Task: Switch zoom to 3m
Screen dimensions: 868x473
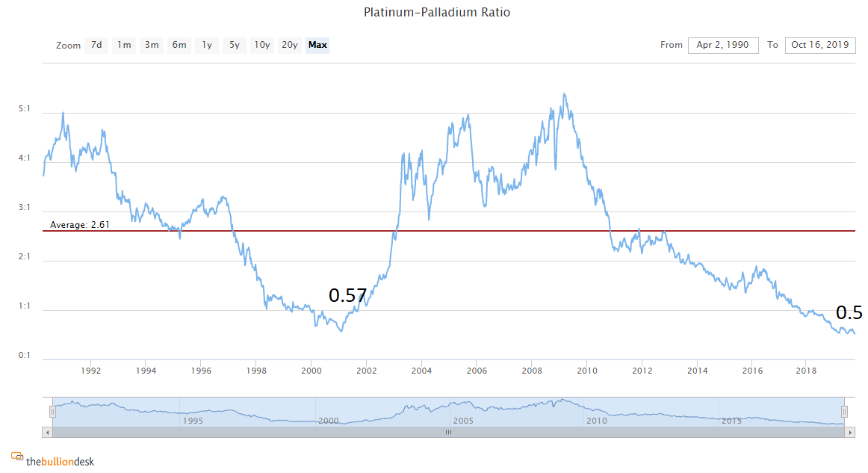Action: click(152, 45)
